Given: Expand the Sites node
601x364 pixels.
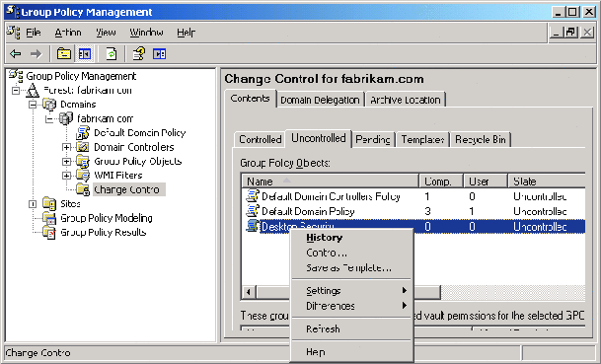Looking at the screenshot, I should pyautogui.click(x=33, y=204).
